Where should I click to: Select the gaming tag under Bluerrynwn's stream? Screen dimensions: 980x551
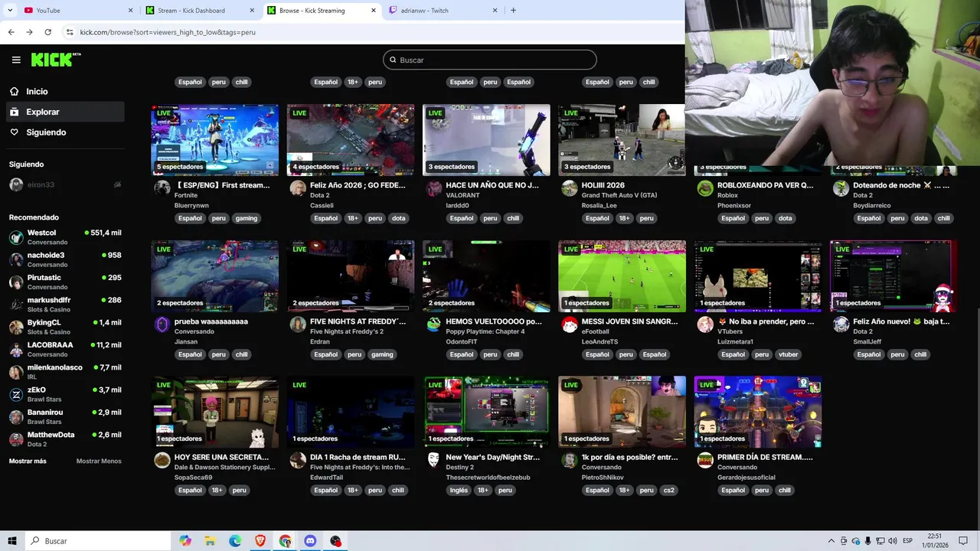point(247,218)
